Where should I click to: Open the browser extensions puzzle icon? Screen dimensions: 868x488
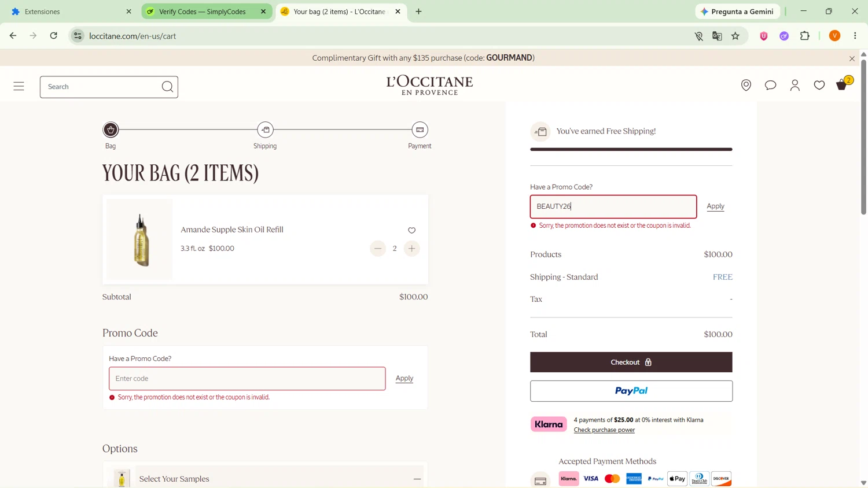point(805,36)
